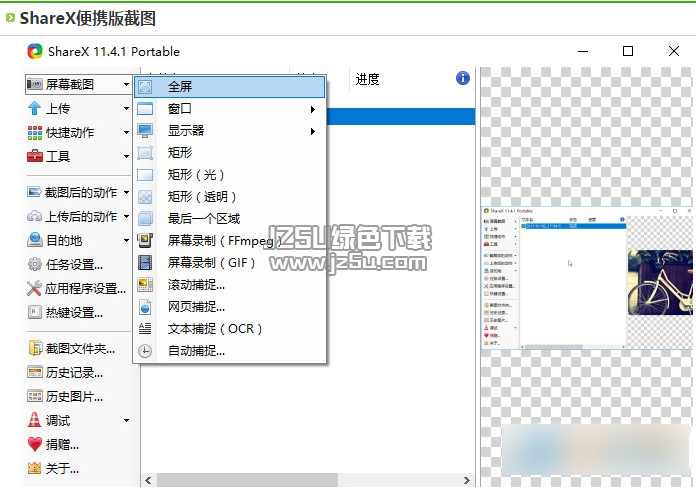Click the 目的地 globe icon

(x=35, y=240)
